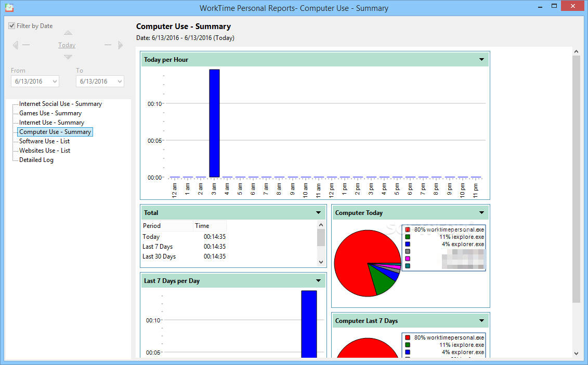The width and height of the screenshot is (588, 365).
Task: Click the 00:14:35 time value for Today
Action: click(x=215, y=237)
